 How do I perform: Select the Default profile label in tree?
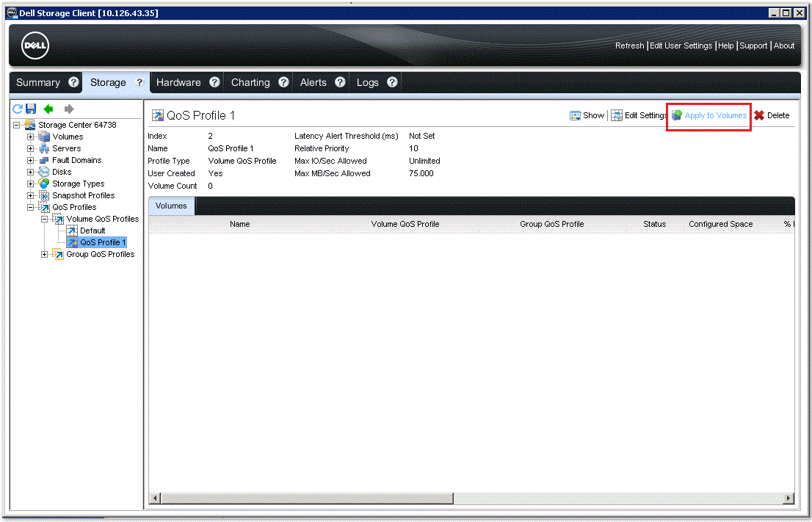(x=93, y=231)
